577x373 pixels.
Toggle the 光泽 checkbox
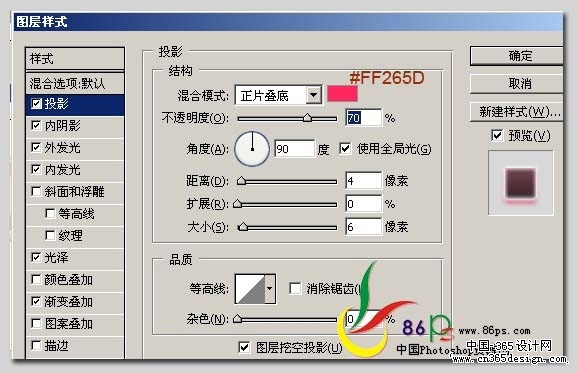(x=36, y=257)
